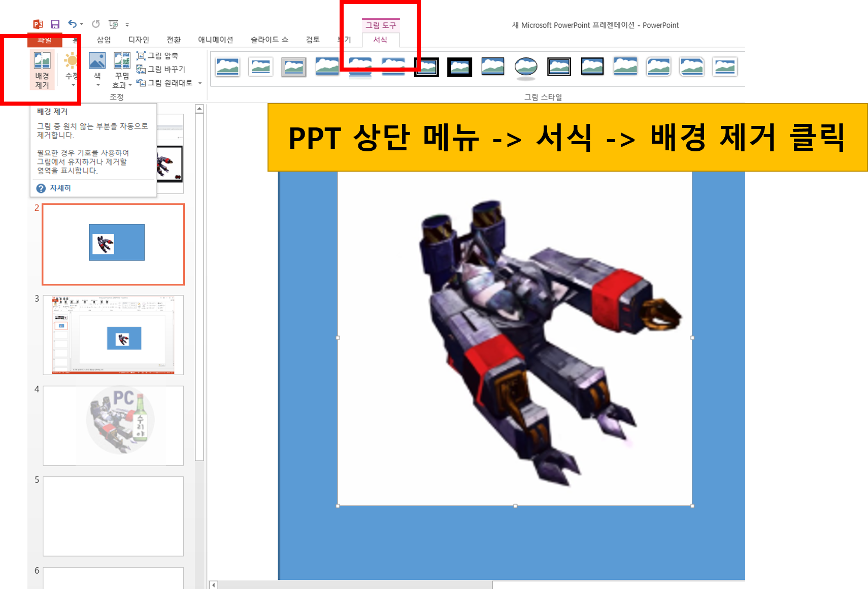Screen dimensions: 868x589
Task: Click the horizontal scrollbar left arrow
Action: click(214, 585)
